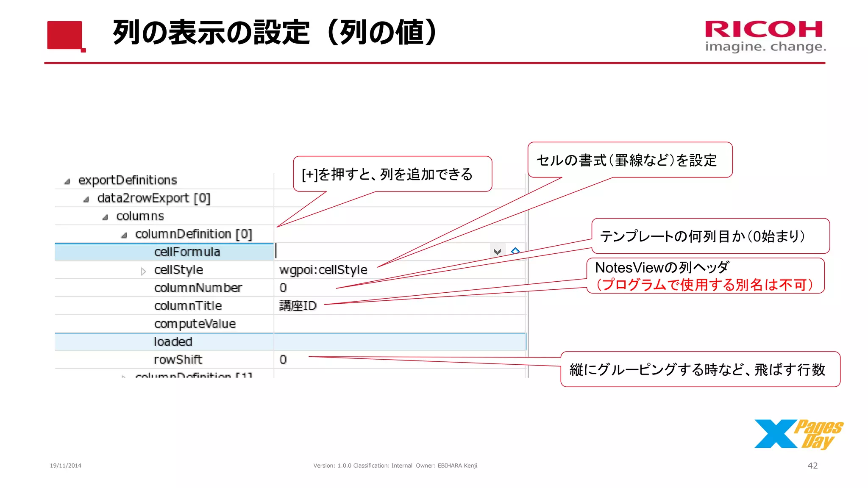Select the loaded property row
Screen dimensions: 868x488
(x=290, y=341)
